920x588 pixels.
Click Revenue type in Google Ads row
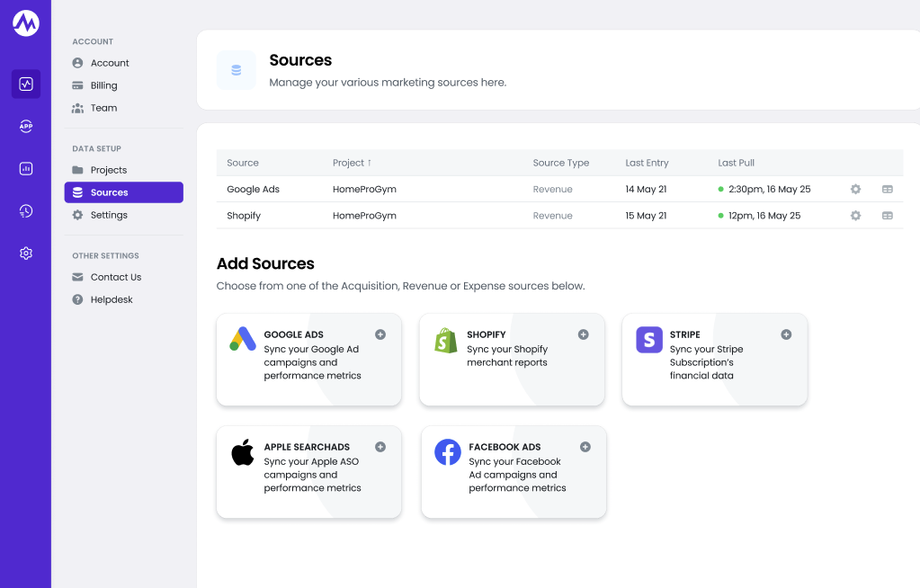click(x=552, y=189)
